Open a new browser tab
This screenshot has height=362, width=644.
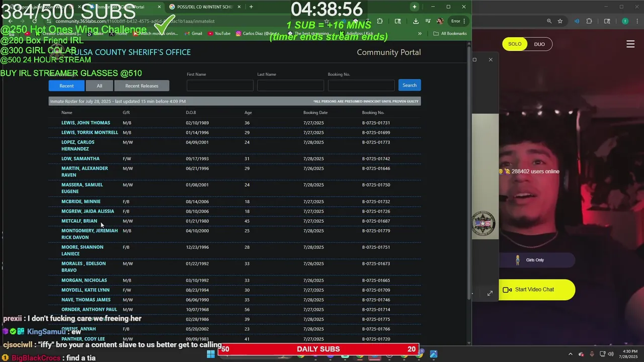(x=251, y=7)
